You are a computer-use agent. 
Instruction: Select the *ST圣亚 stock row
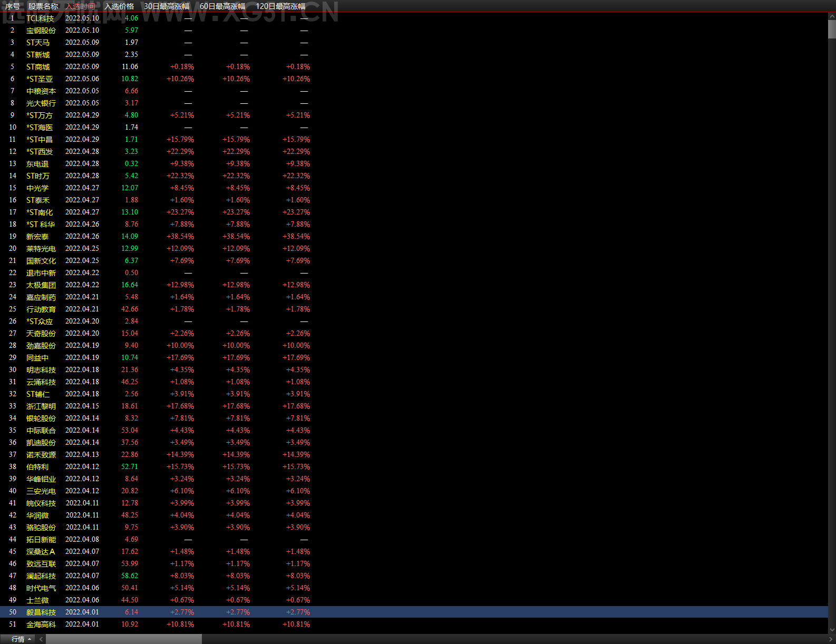point(414,79)
